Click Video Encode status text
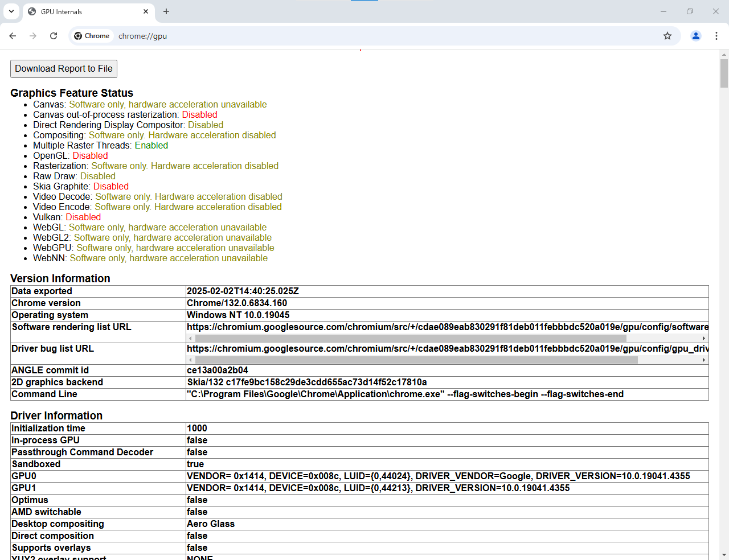Viewport: 729px width, 560px height. [x=188, y=207]
